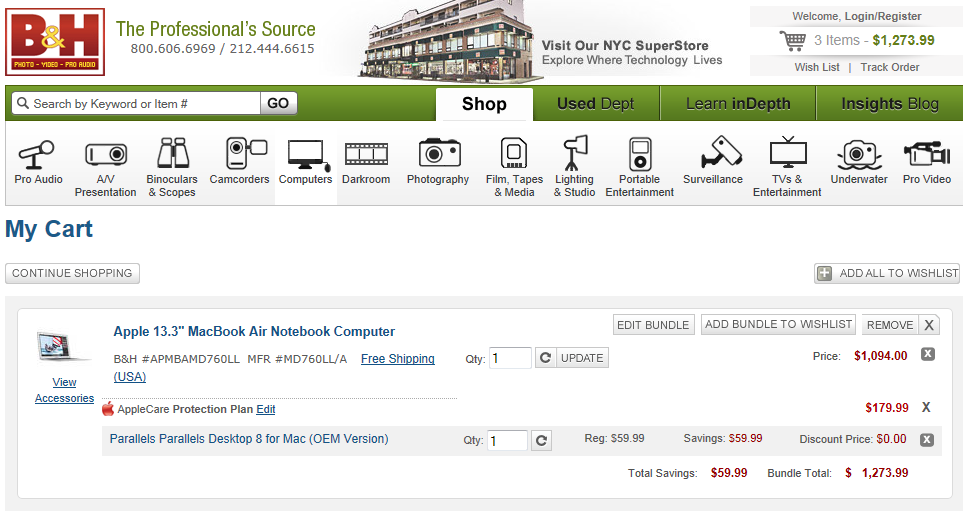The image size is (963, 511).
Task: Switch to the Used Dept tab
Action: coord(596,104)
